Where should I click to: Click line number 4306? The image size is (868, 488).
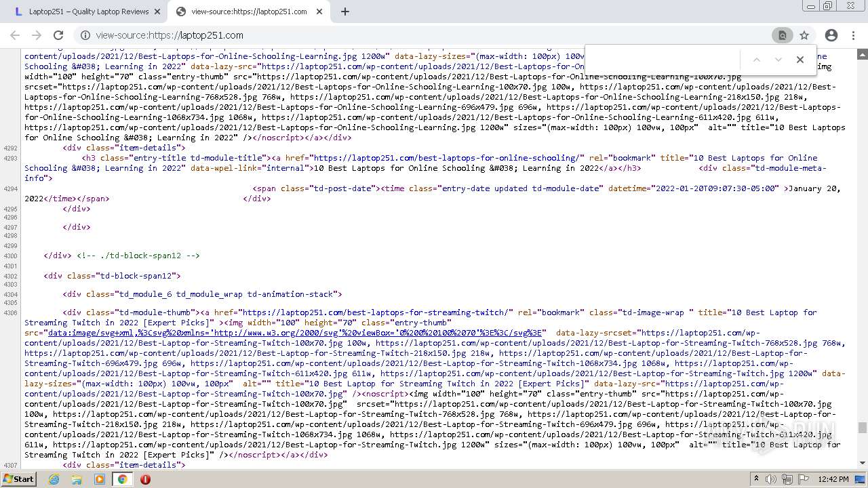10,312
